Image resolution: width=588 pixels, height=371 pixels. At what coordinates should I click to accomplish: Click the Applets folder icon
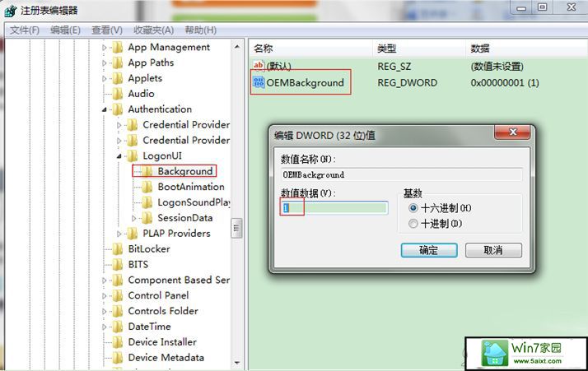118,78
